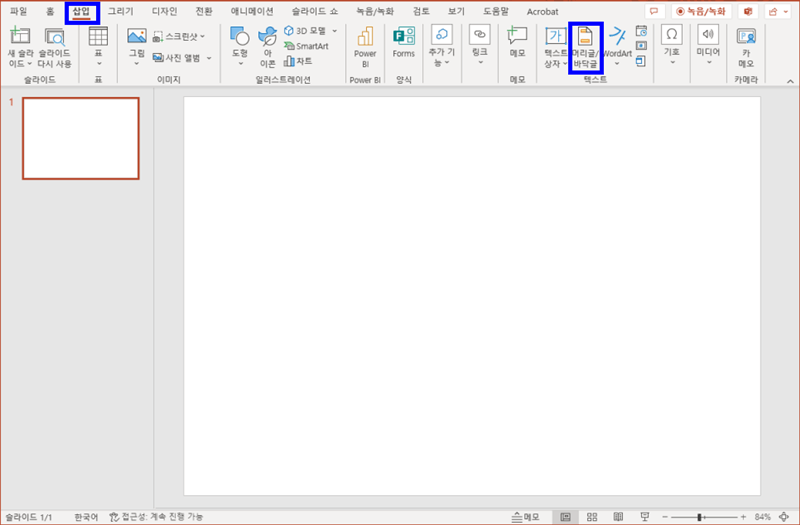Toggle the Notes (메모) pane in status bar
The height and width of the screenshot is (525, 800).
(526, 517)
